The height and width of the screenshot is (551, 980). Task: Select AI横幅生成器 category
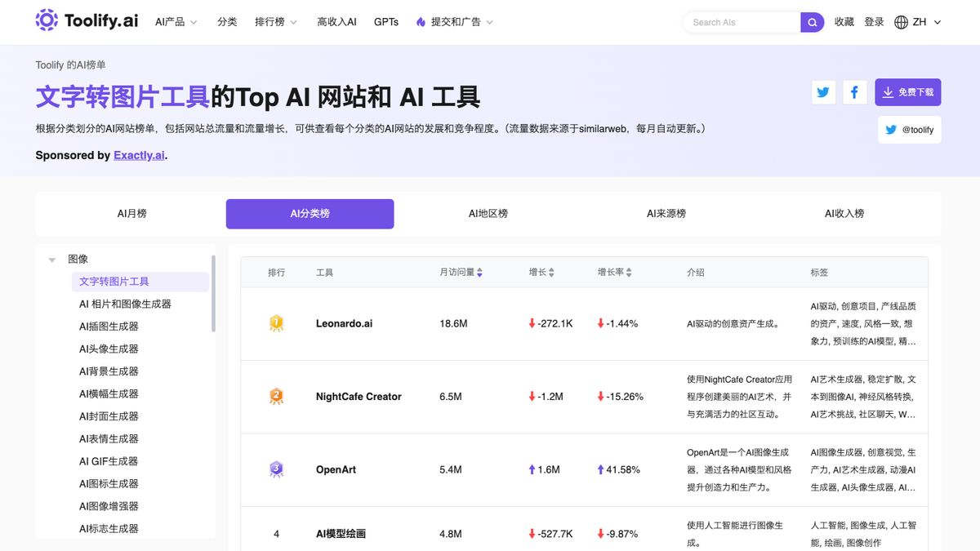point(109,393)
